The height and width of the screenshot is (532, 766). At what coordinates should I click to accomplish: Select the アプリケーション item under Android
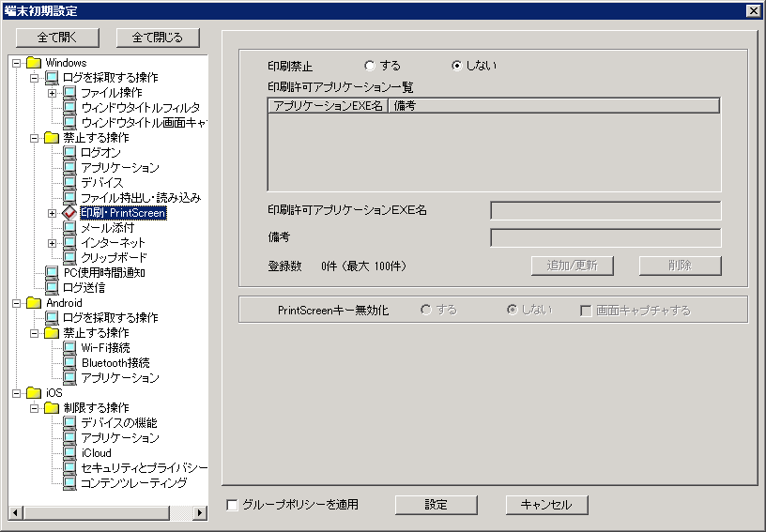click(120, 378)
